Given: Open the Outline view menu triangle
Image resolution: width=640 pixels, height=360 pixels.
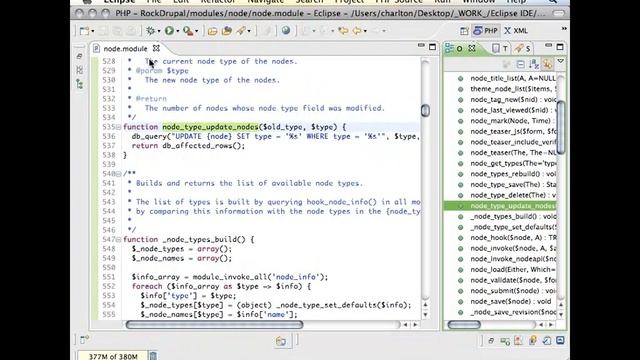Looking at the screenshot, I should click(561, 61).
